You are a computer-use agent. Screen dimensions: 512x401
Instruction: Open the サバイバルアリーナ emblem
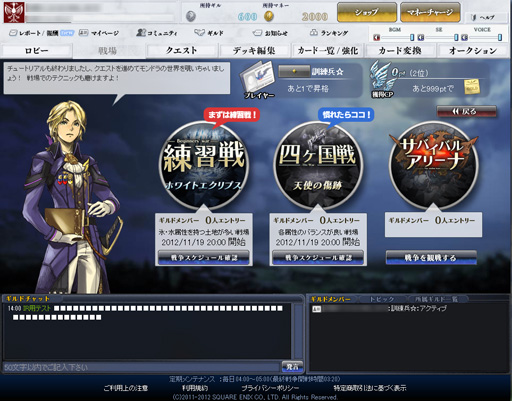[433, 164]
